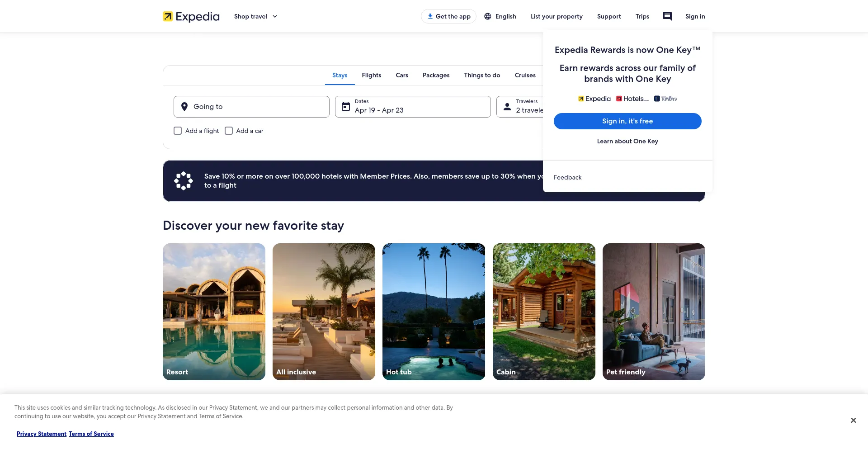Close the cookie notice banner
The image size is (868, 449).
point(853,421)
